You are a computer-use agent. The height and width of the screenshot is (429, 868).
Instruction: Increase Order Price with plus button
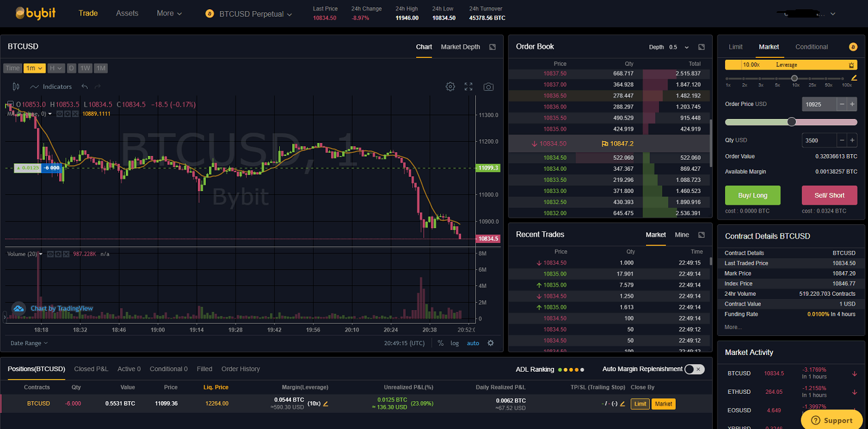[x=853, y=104]
